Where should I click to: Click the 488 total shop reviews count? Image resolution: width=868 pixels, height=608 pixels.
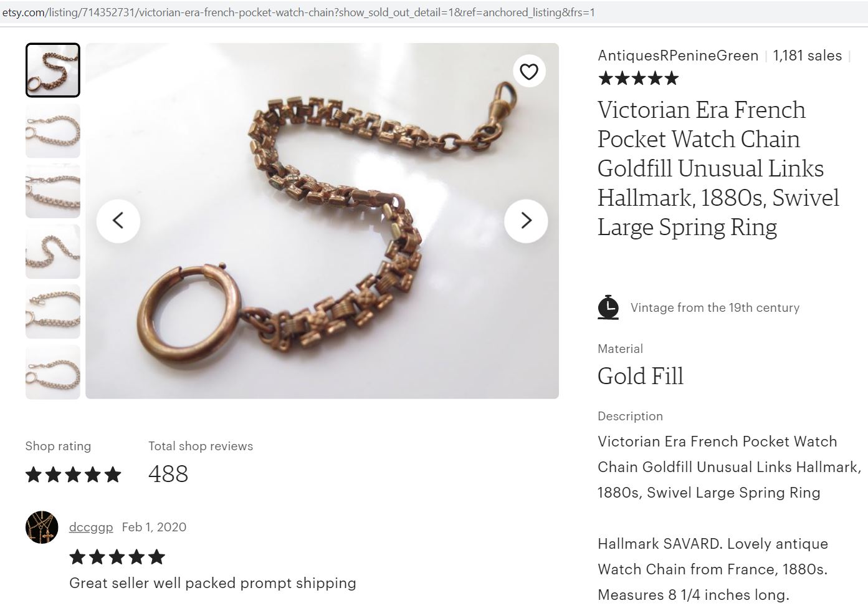click(x=168, y=474)
